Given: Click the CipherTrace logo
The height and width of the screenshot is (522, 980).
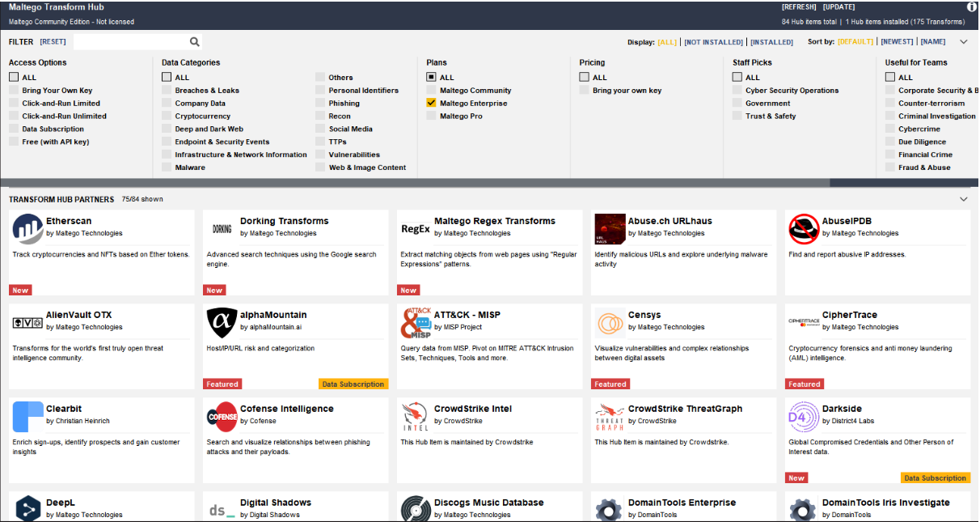Looking at the screenshot, I should coord(804,322).
